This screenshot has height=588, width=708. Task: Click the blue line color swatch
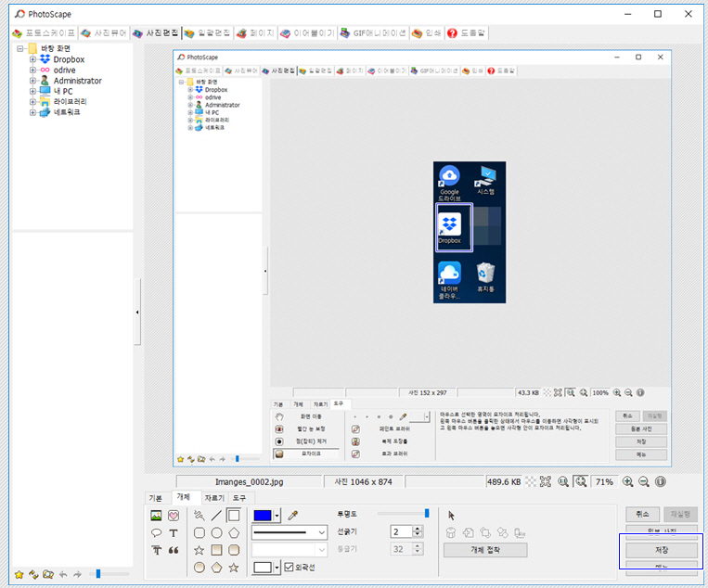[263, 516]
